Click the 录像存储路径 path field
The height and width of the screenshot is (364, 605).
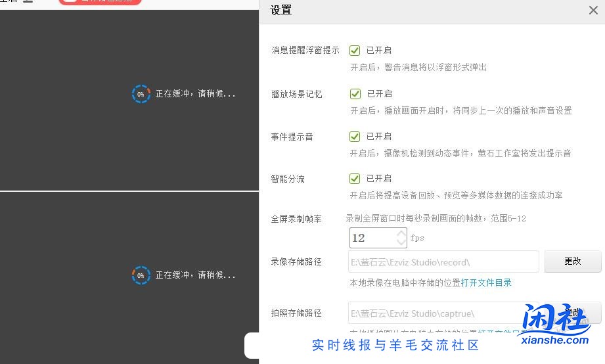click(x=443, y=262)
